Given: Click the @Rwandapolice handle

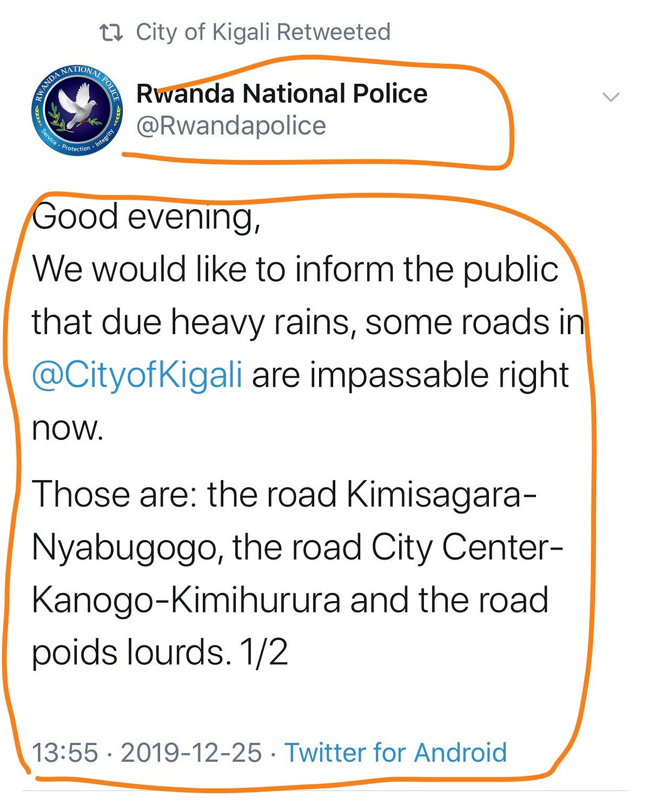Looking at the screenshot, I should 231,126.
